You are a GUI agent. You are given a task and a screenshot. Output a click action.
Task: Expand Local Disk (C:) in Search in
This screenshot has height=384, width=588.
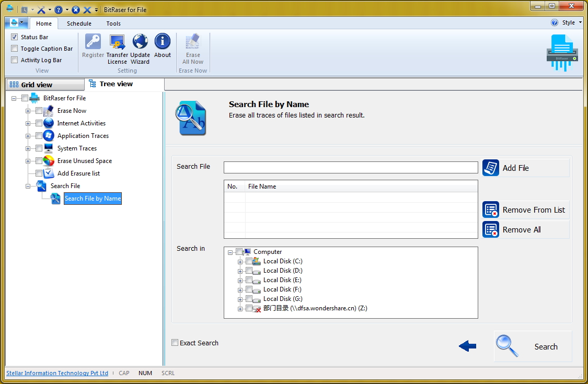point(240,261)
